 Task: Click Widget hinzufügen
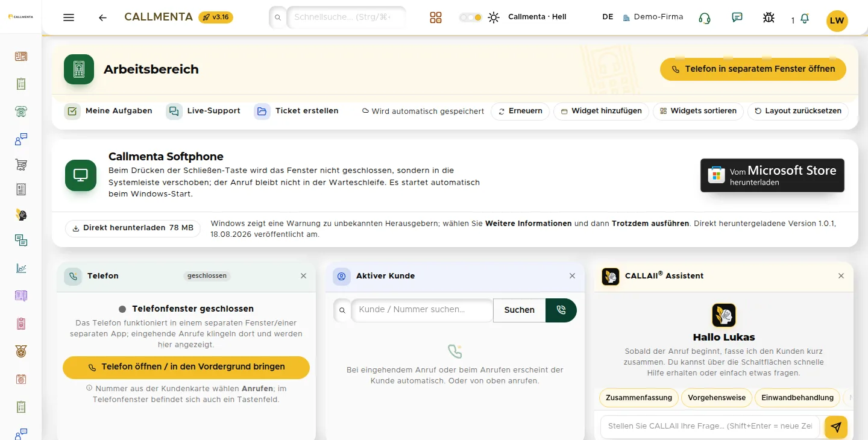601,111
